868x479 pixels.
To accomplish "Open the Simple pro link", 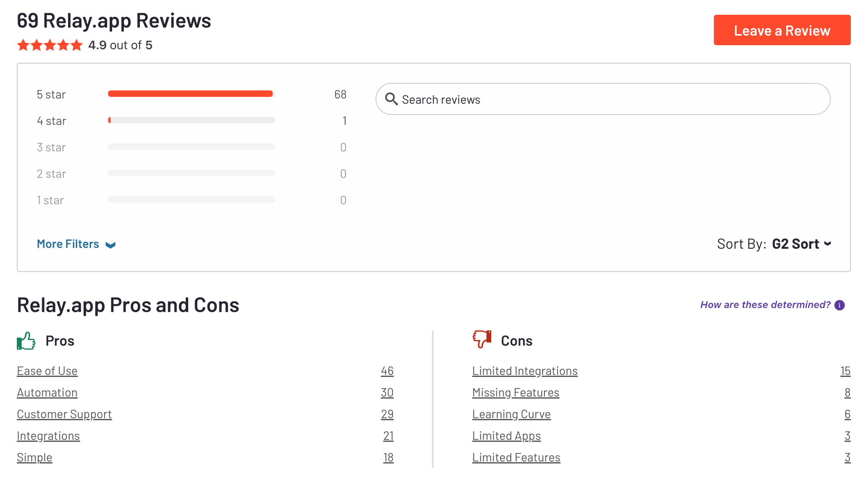I will (x=35, y=458).
